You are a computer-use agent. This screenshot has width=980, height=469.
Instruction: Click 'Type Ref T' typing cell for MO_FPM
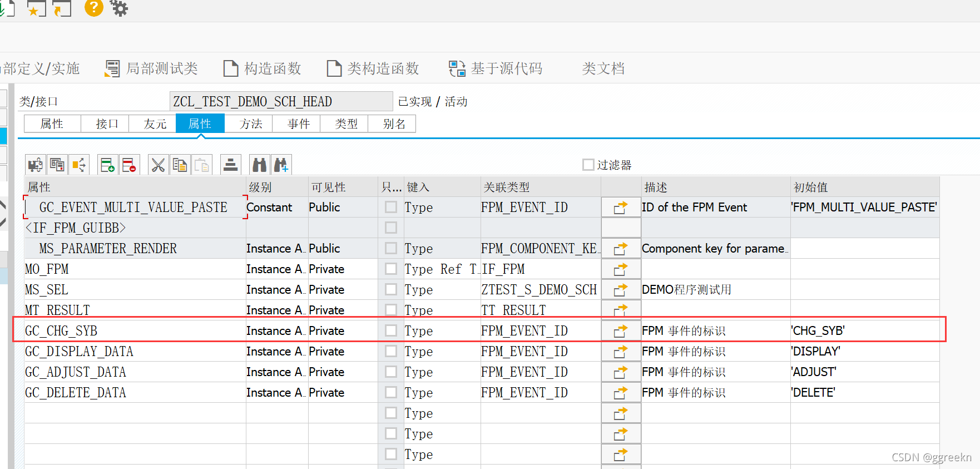442,269
